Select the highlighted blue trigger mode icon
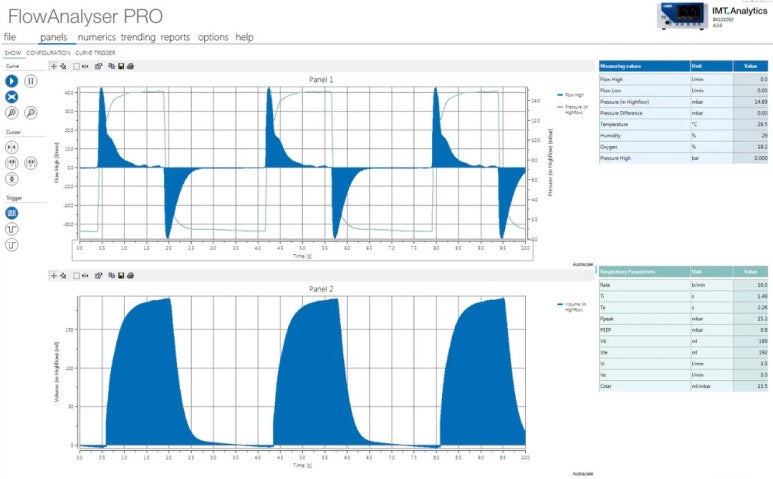The image size is (773, 479). 12,213
